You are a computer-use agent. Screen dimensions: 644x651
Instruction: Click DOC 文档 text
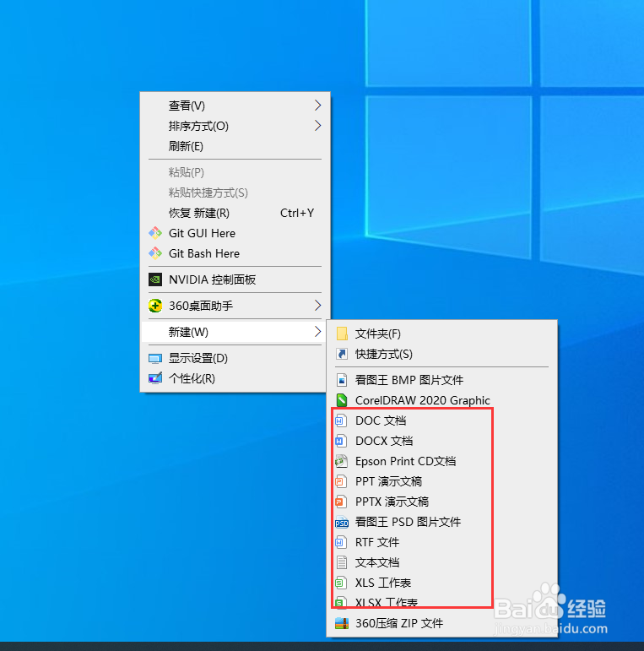381,420
